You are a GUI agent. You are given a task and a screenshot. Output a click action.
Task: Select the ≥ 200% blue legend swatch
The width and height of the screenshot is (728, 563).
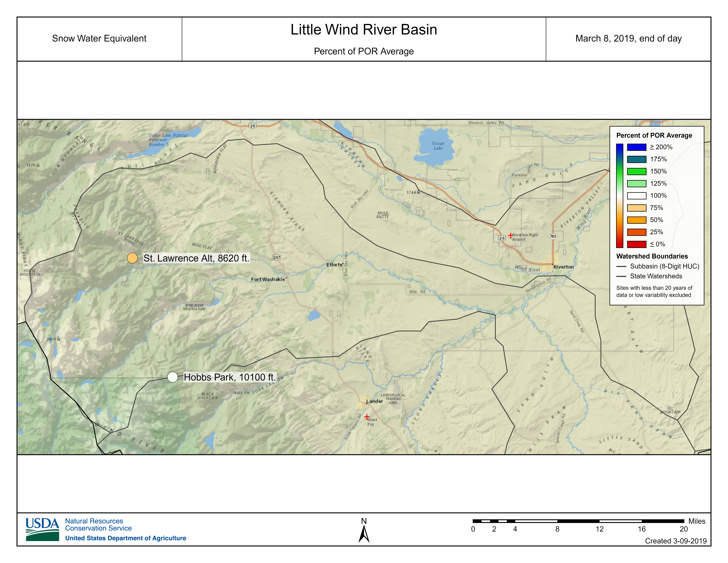coord(637,147)
